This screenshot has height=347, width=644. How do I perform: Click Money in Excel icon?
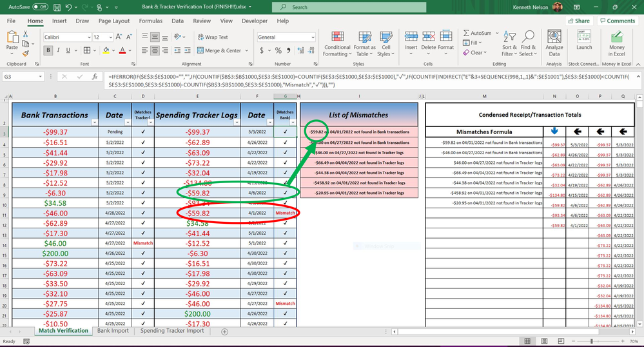(x=616, y=37)
